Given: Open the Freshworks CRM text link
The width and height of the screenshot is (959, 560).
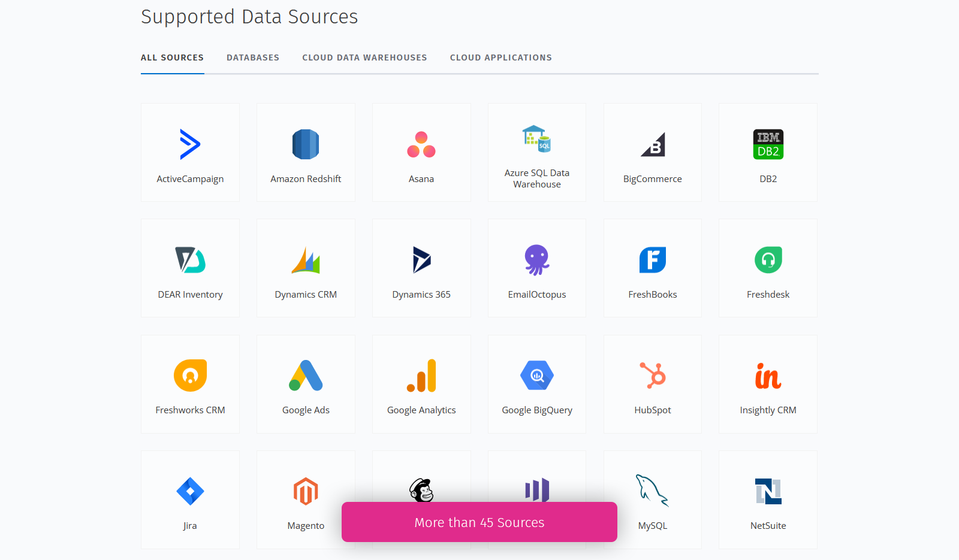Looking at the screenshot, I should click(190, 410).
